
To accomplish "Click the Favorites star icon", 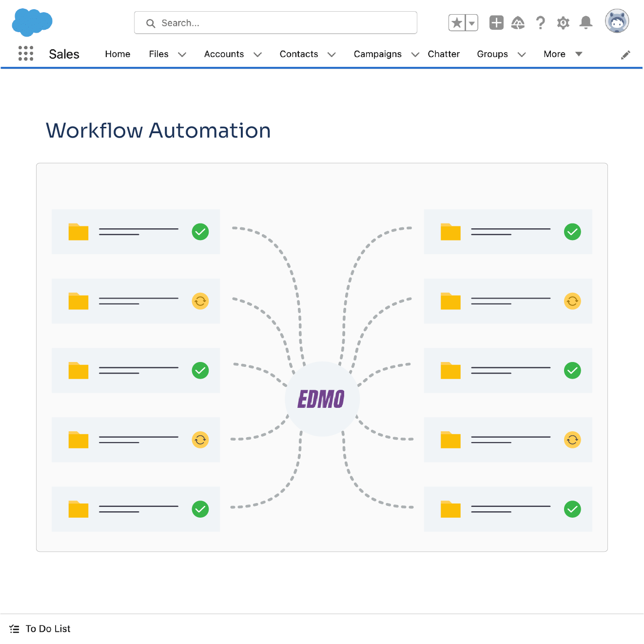I will 457,23.
